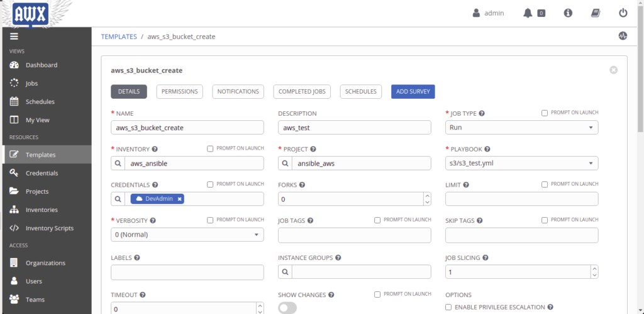Viewport: 644px width, 314px height.
Task: Click the Inventory lookup search icon
Action: point(118,163)
